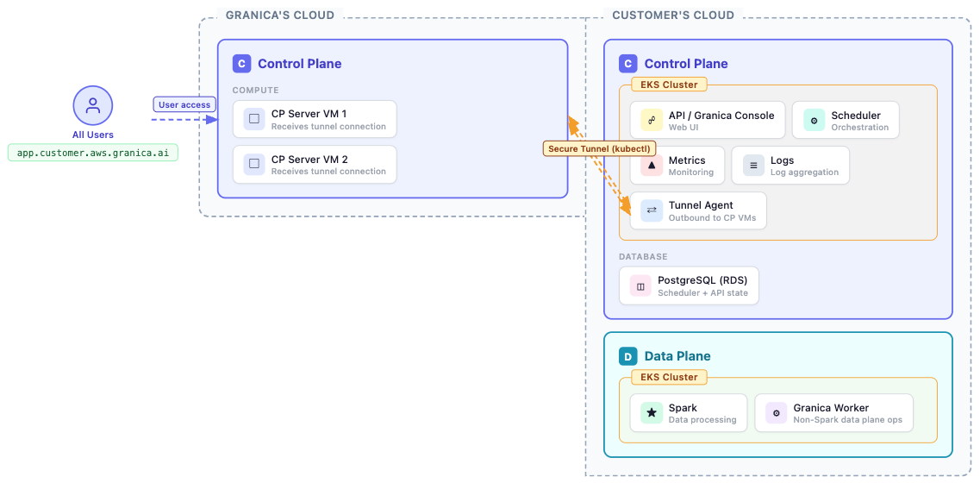This screenshot has width=980, height=483.
Task: Click the Non-Spark data plane ops subtitle
Action: 847,420
